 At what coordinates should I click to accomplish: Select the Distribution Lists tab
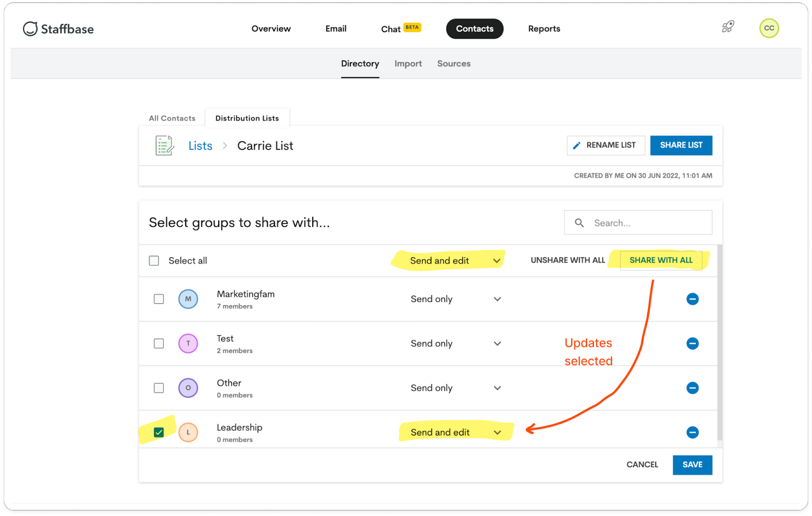(247, 118)
